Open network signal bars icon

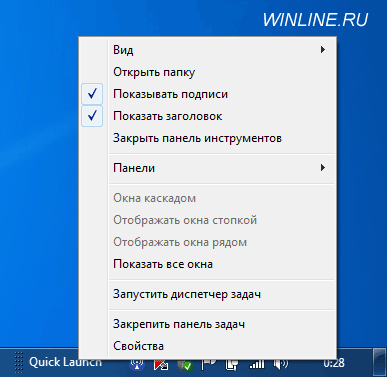point(257,365)
